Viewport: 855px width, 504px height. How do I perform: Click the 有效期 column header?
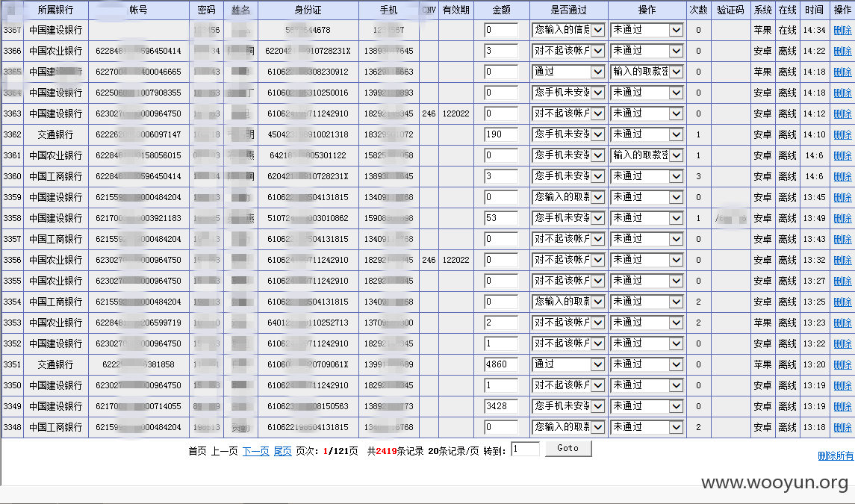tap(456, 10)
